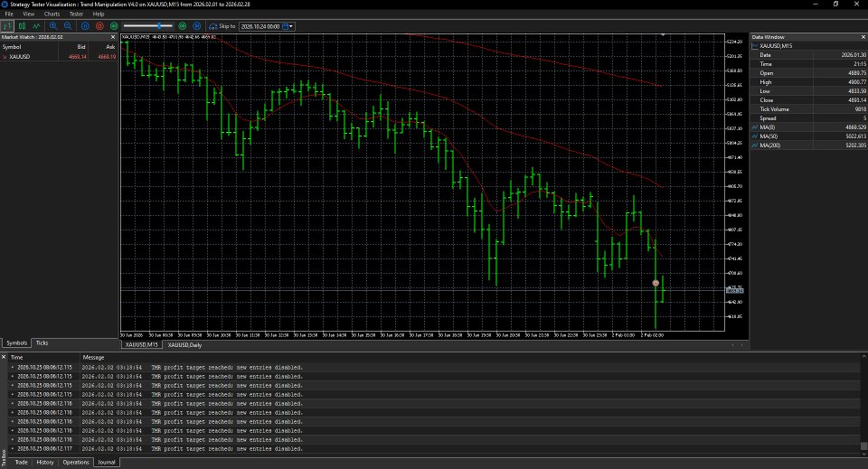Switch to the Ticks tab
The image size is (868, 469).
coord(42,342)
